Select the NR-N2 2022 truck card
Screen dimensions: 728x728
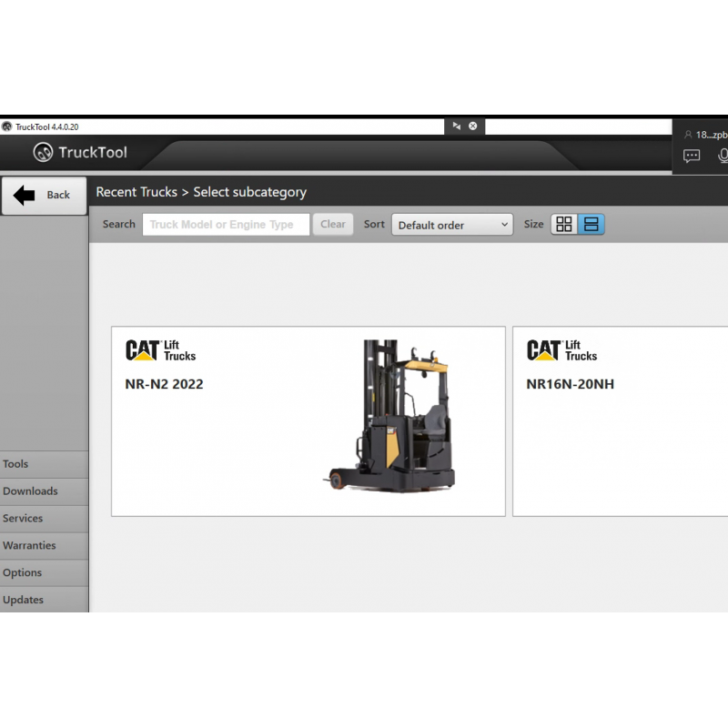pyautogui.click(x=308, y=420)
